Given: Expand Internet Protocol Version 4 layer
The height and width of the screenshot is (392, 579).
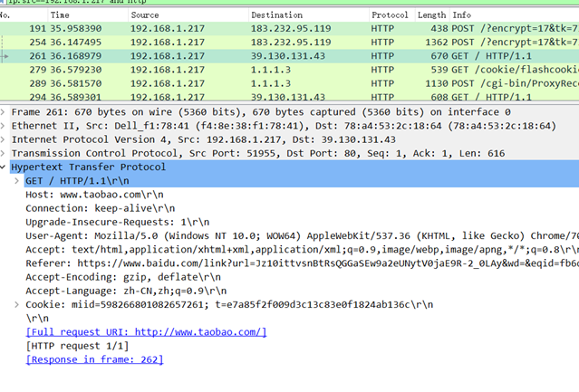Looking at the screenshot, I should click(3, 139).
